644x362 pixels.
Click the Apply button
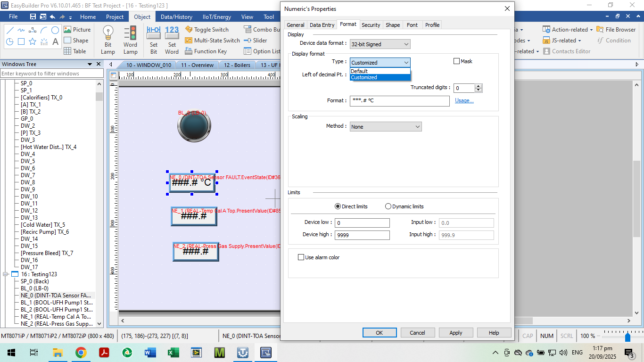tap(455, 333)
